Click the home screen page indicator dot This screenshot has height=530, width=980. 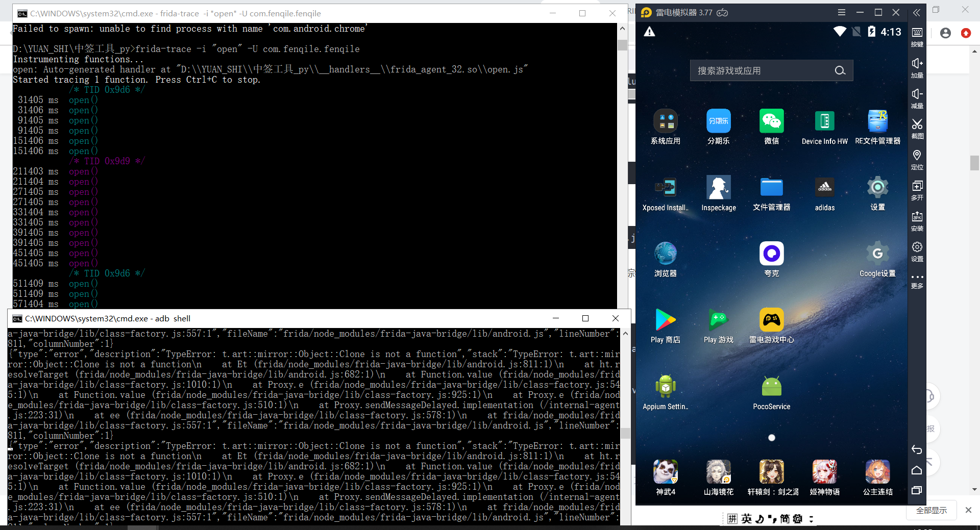[772, 438]
